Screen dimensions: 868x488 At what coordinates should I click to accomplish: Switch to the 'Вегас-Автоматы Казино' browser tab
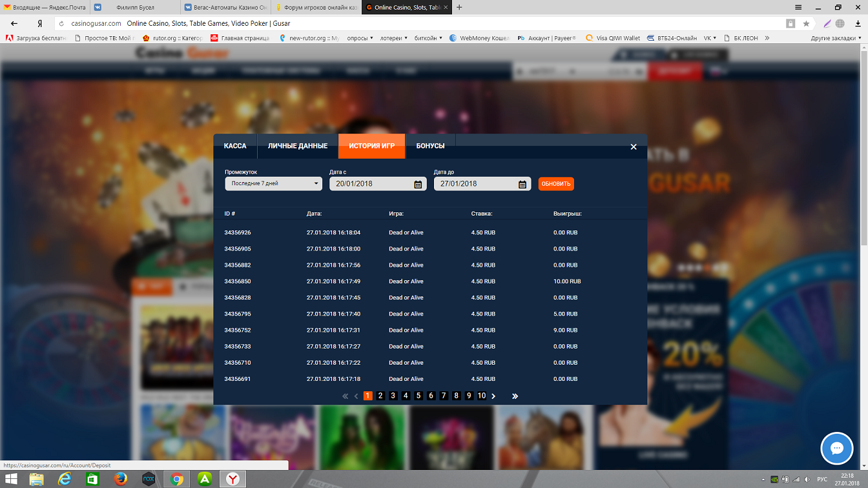[225, 7]
